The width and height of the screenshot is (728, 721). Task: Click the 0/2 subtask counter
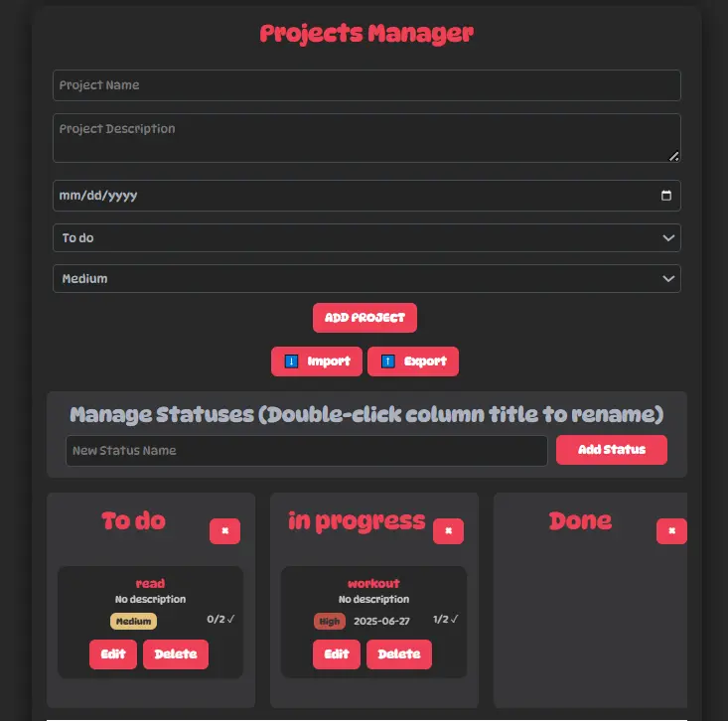tap(220, 619)
